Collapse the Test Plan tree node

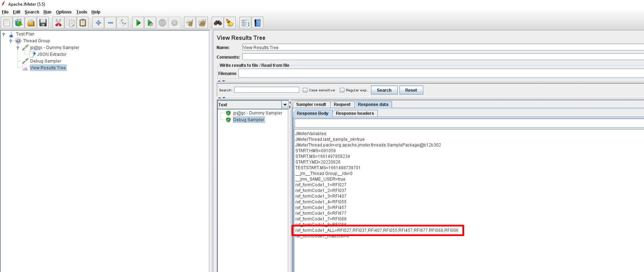pyautogui.click(x=4, y=34)
